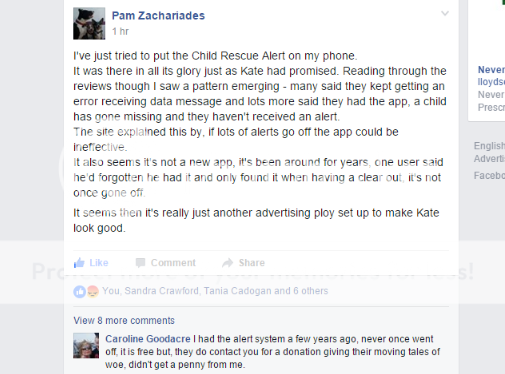Click the Comment speech bubble icon
Screen dimensions: 505x374
[140, 263]
